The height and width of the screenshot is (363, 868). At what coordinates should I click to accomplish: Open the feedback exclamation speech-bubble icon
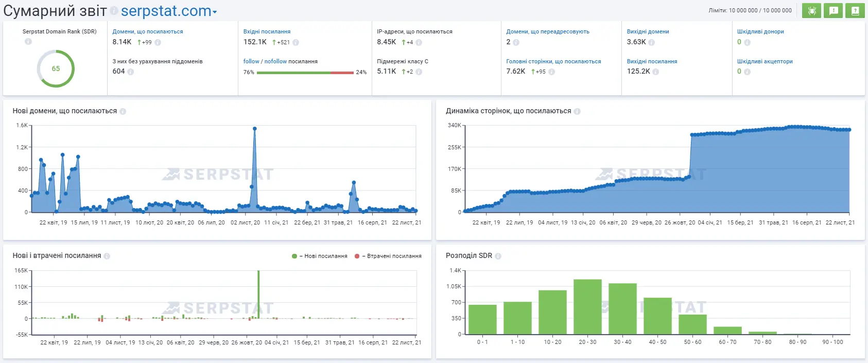[833, 11]
